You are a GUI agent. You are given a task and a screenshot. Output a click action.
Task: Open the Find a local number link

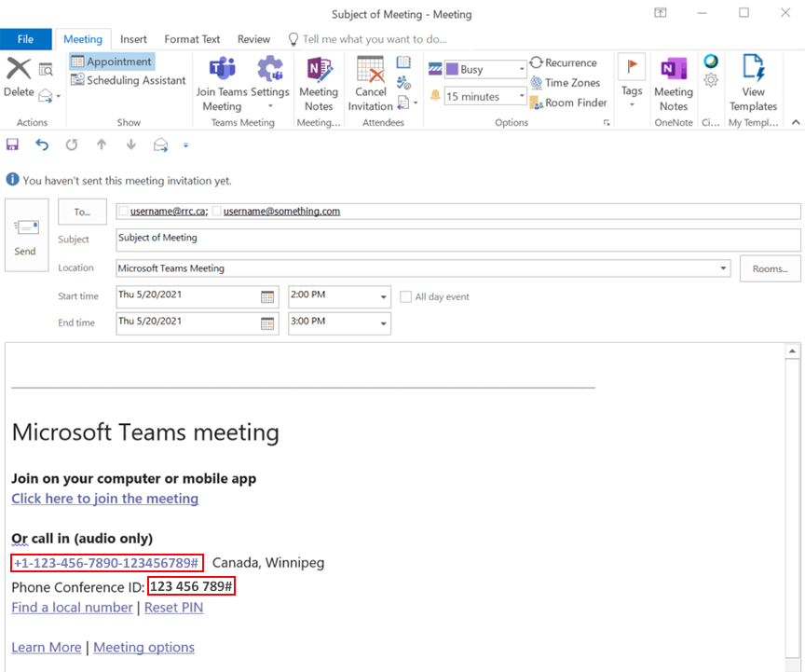pyautogui.click(x=72, y=608)
